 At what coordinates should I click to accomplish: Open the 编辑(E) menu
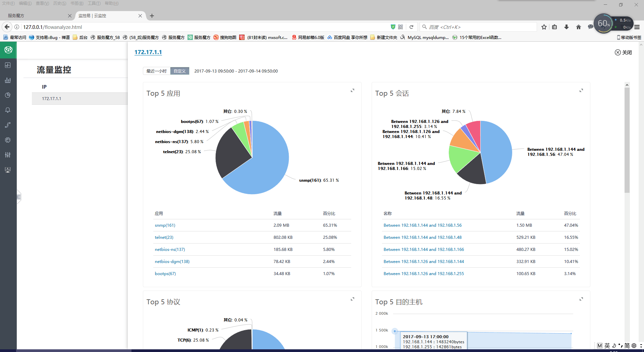pos(25,3)
